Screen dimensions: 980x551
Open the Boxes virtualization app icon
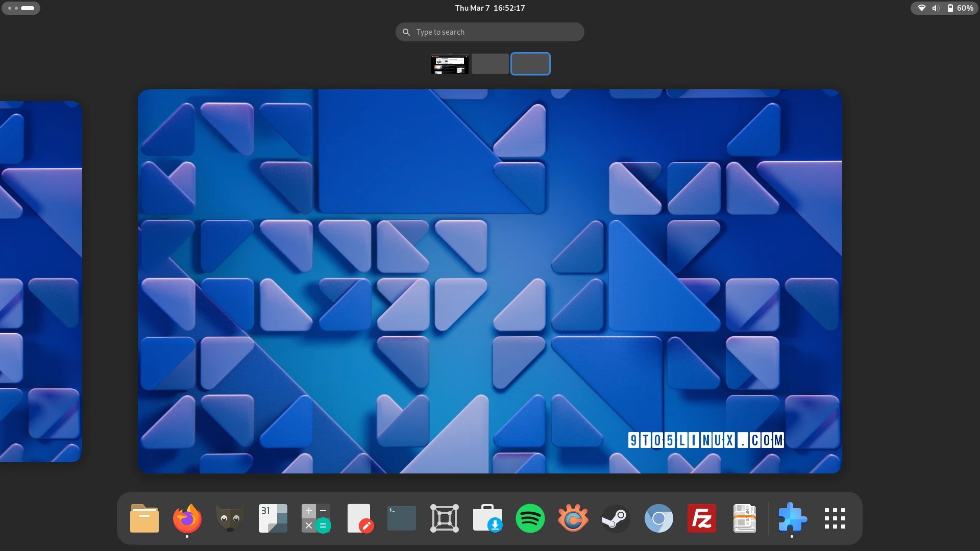click(445, 518)
